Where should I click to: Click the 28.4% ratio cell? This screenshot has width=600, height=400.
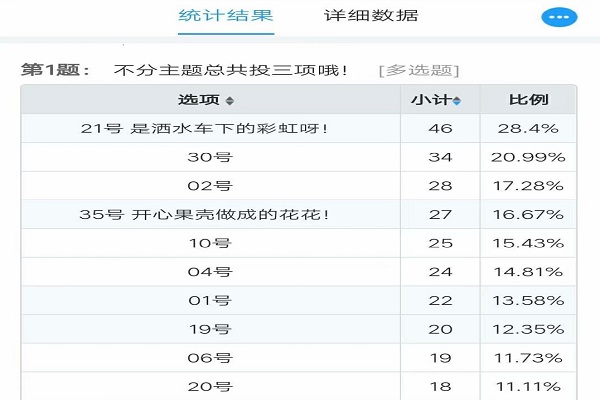point(528,128)
